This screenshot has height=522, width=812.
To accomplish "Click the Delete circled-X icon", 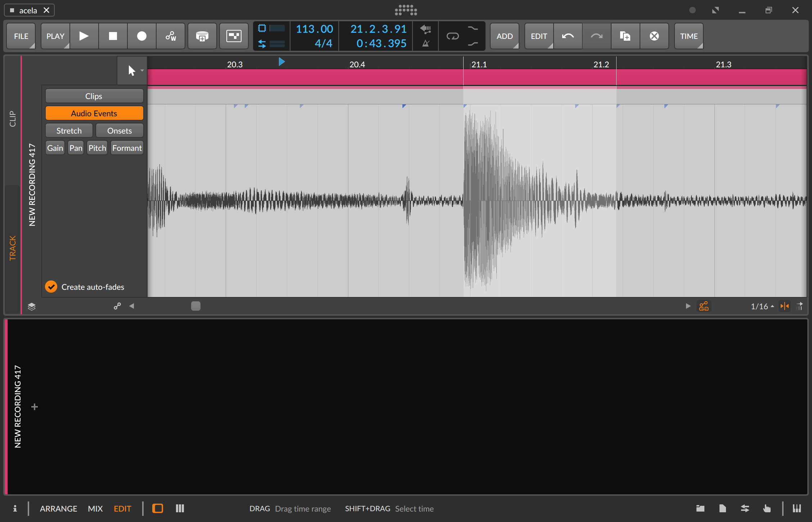I will (x=654, y=36).
